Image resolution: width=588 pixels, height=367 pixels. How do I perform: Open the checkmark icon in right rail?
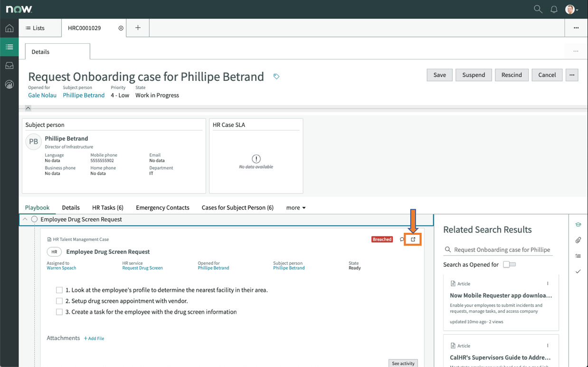[578, 271]
